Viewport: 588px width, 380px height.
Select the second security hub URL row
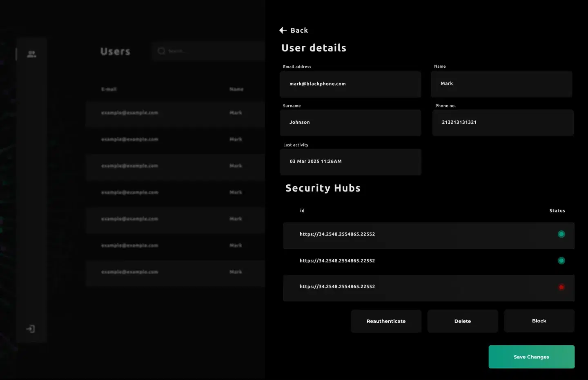coord(429,262)
